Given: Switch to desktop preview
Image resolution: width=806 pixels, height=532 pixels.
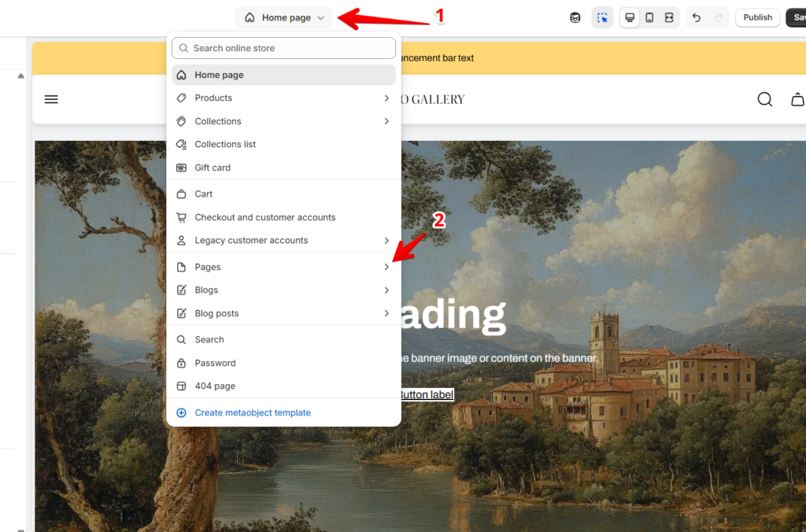Looking at the screenshot, I should tap(630, 18).
